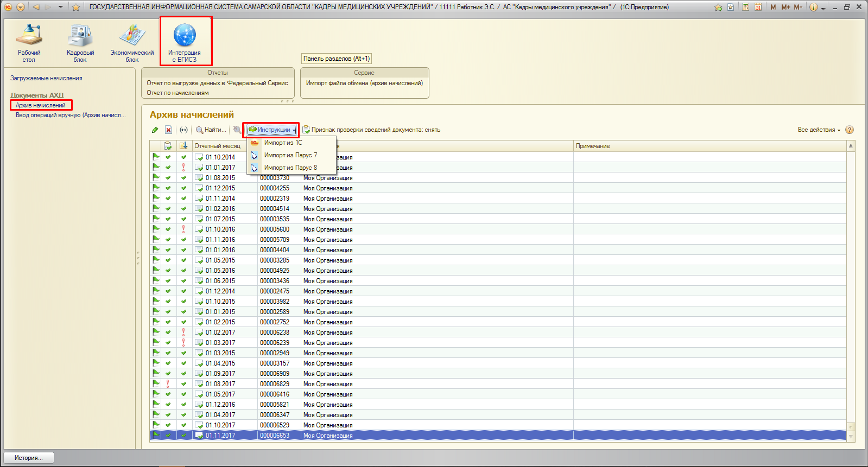868x467 pixels.
Task: Click the green pencil edit icon
Action: point(155,130)
